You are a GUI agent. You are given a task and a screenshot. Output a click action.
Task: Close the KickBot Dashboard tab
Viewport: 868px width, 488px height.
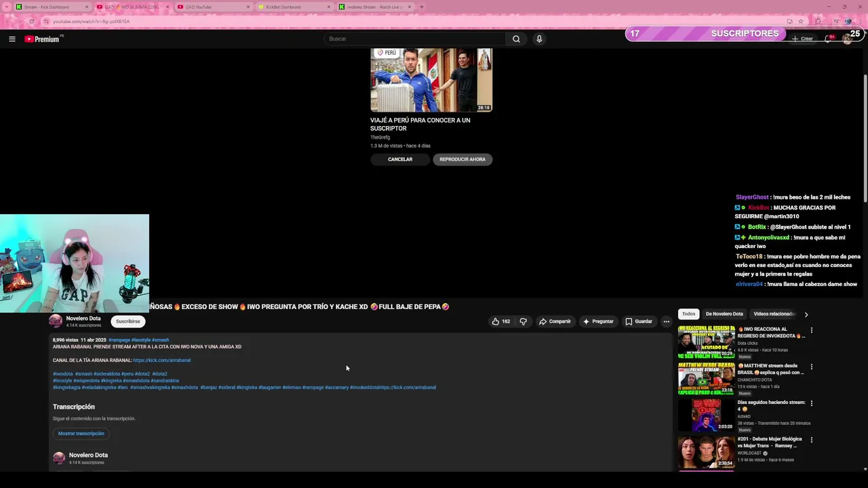click(329, 7)
